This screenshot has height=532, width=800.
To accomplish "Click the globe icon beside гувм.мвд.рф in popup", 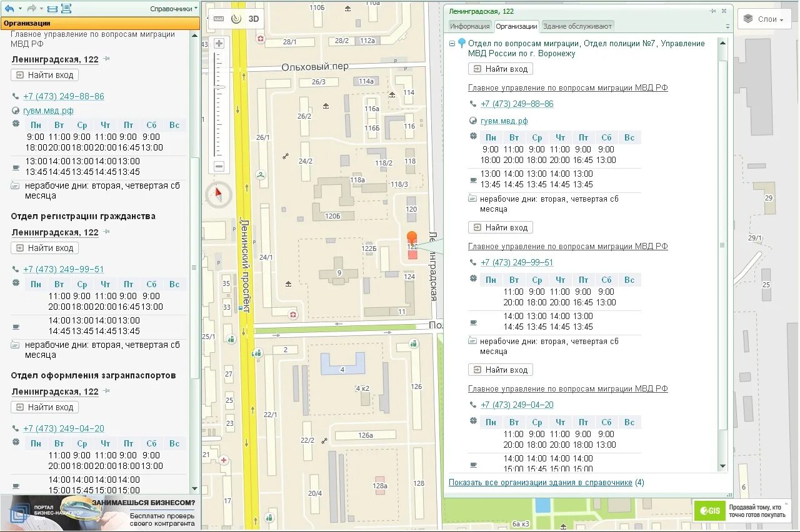I will click(x=473, y=121).
